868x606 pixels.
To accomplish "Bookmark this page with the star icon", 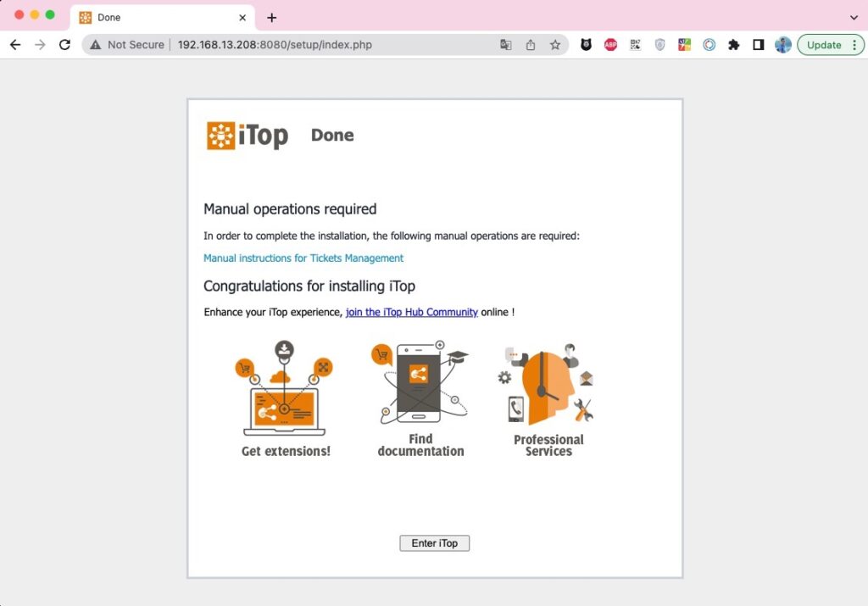I will pyautogui.click(x=554, y=45).
